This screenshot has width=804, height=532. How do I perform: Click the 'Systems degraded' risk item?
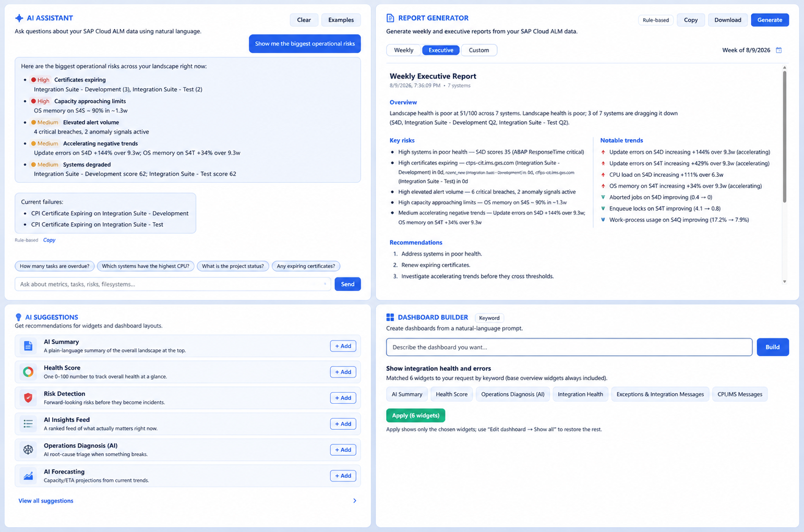tap(87, 164)
